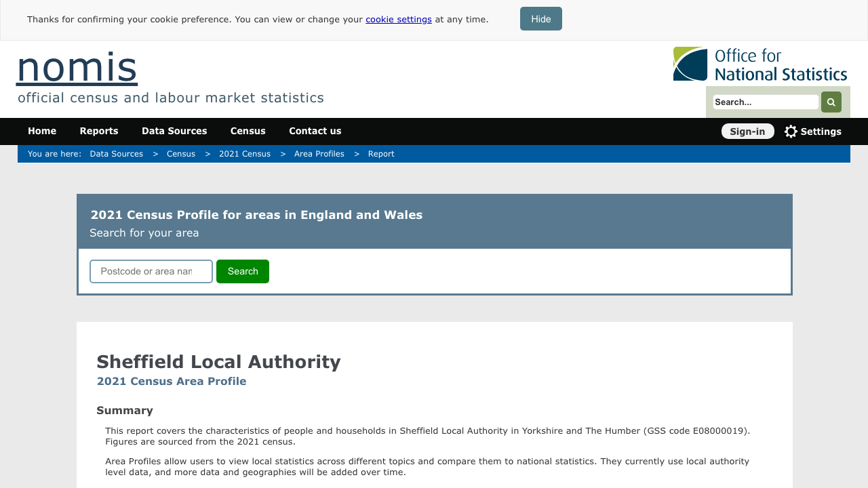Screen dimensions: 868x488
Task: Open Data Sources from the navigation bar
Action: [174, 131]
